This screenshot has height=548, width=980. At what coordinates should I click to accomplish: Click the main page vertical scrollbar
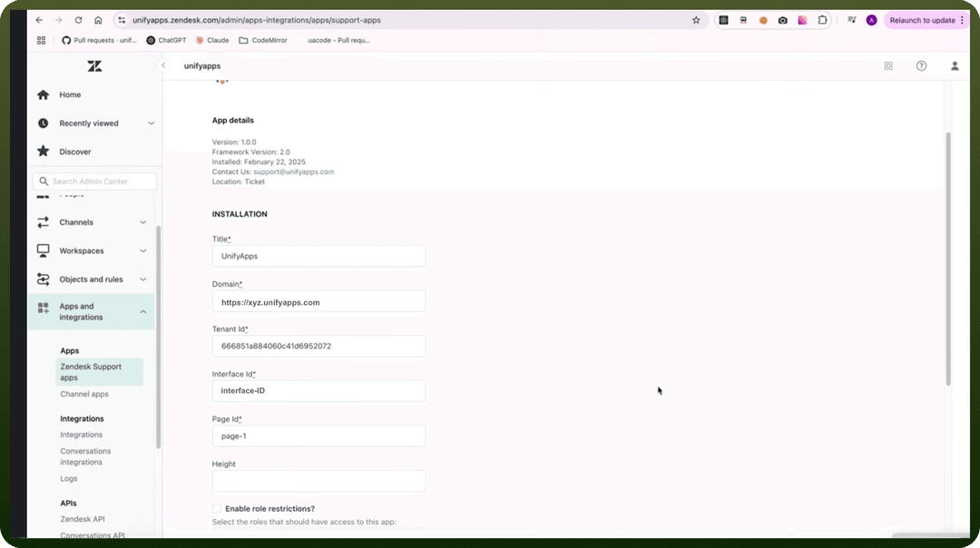[x=947, y=259]
